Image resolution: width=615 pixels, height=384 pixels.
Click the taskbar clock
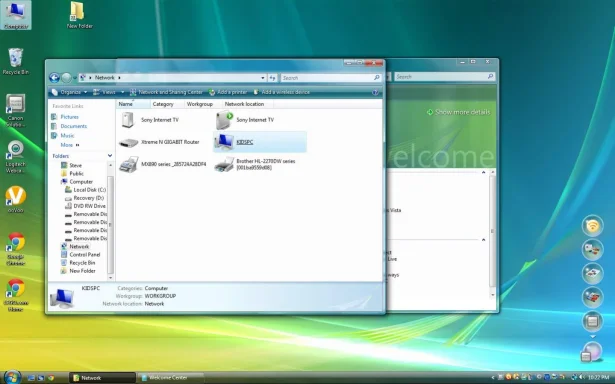point(599,377)
